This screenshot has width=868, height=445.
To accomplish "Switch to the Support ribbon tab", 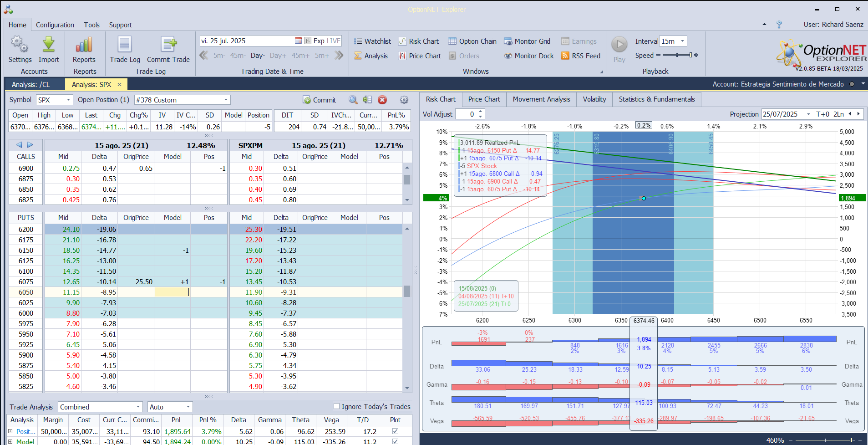I will tap(121, 25).
